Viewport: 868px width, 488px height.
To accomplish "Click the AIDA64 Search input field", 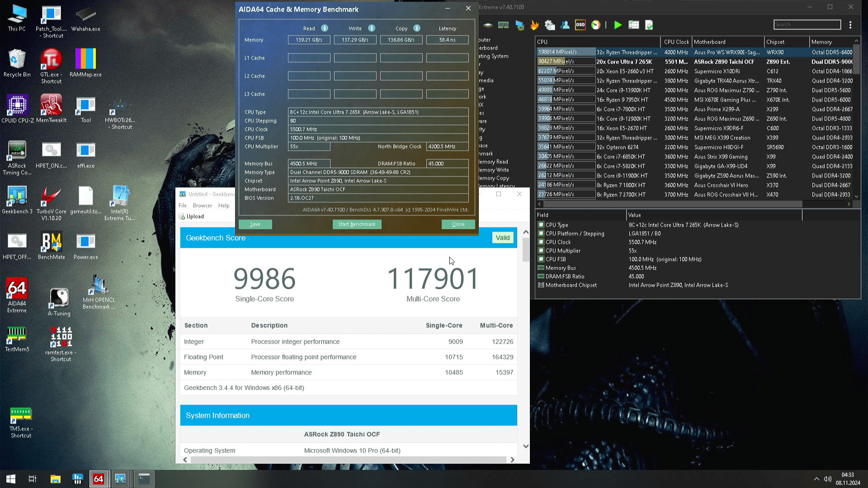I will pos(807,24).
